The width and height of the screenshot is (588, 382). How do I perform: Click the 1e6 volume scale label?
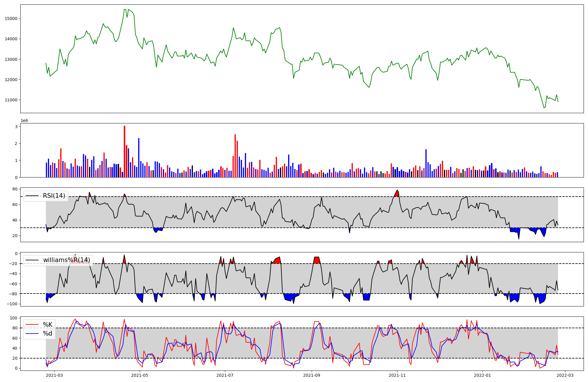(24, 120)
